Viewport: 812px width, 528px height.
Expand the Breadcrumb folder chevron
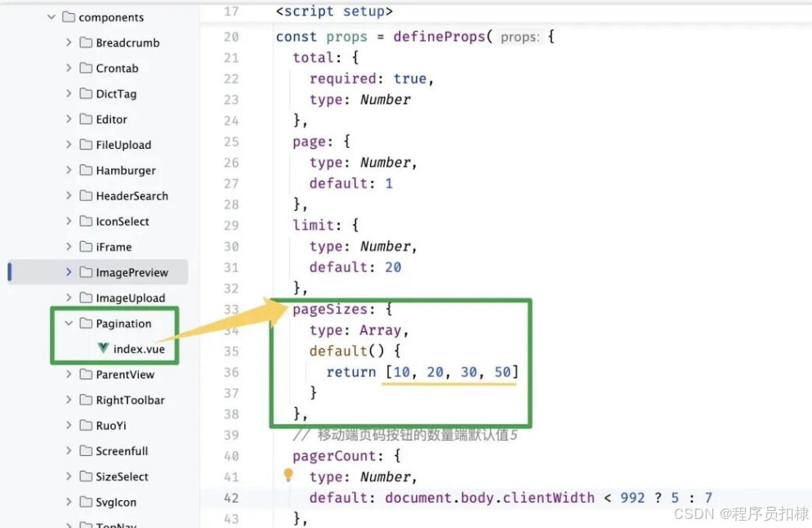coord(69,43)
